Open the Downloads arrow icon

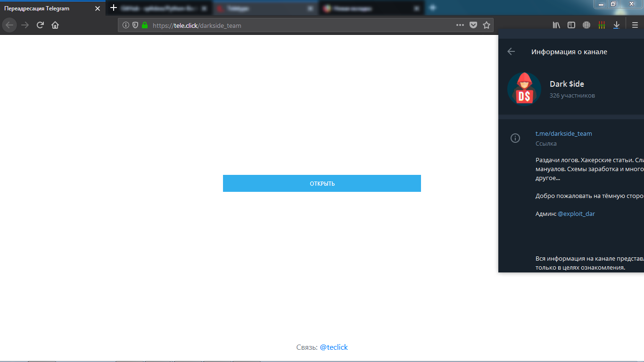pos(616,25)
